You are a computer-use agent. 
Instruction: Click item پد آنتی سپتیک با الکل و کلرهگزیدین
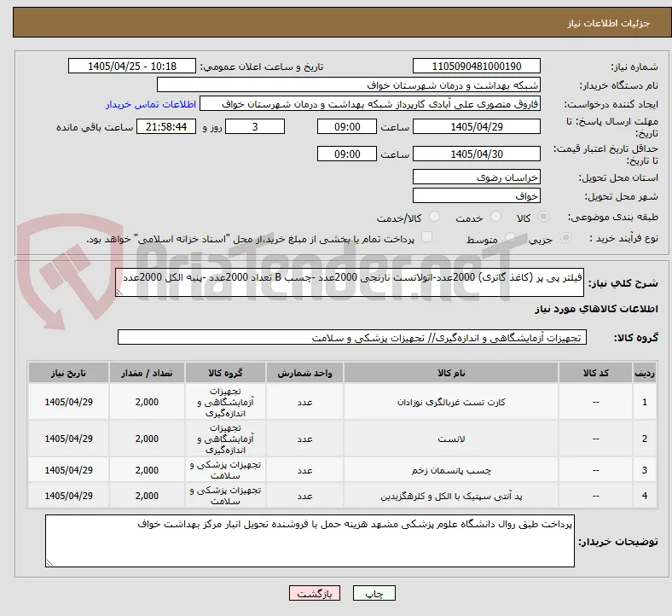pyautogui.click(x=451, y=496)
